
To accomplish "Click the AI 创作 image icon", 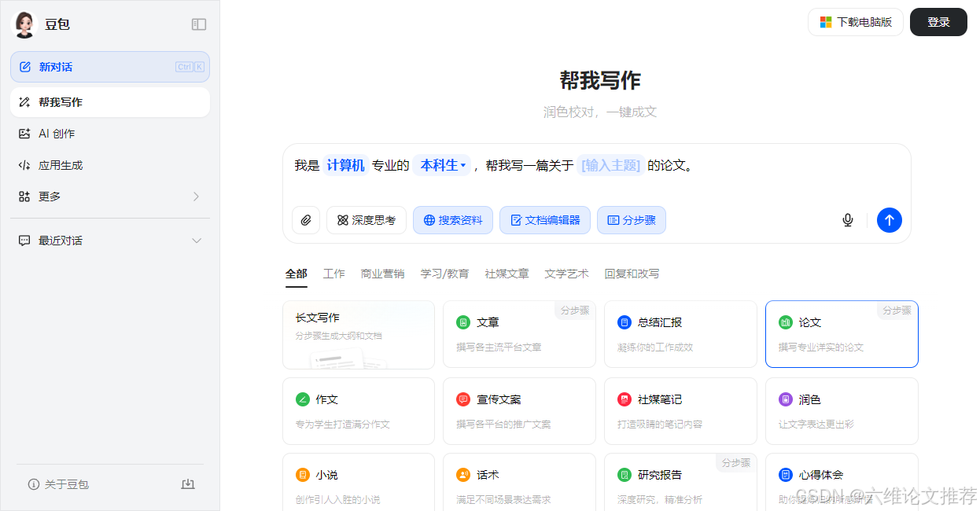I will click(x=24, y=134).
